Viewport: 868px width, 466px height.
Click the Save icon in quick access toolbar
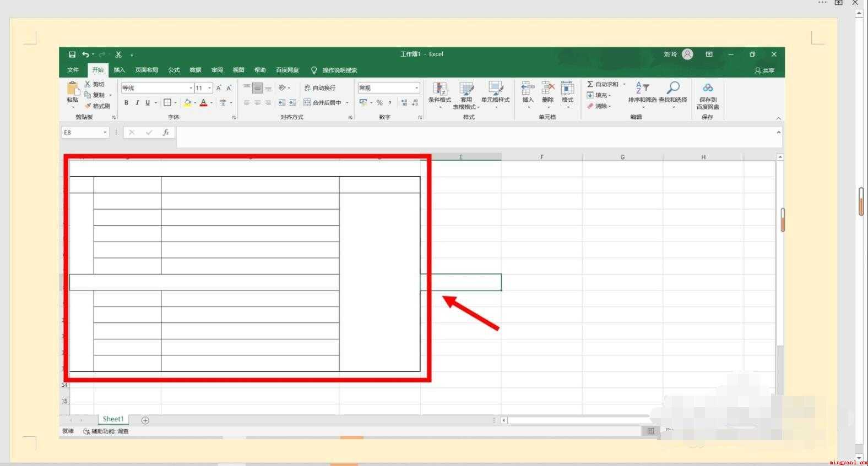pyautogui.click(x=72, y=54)
